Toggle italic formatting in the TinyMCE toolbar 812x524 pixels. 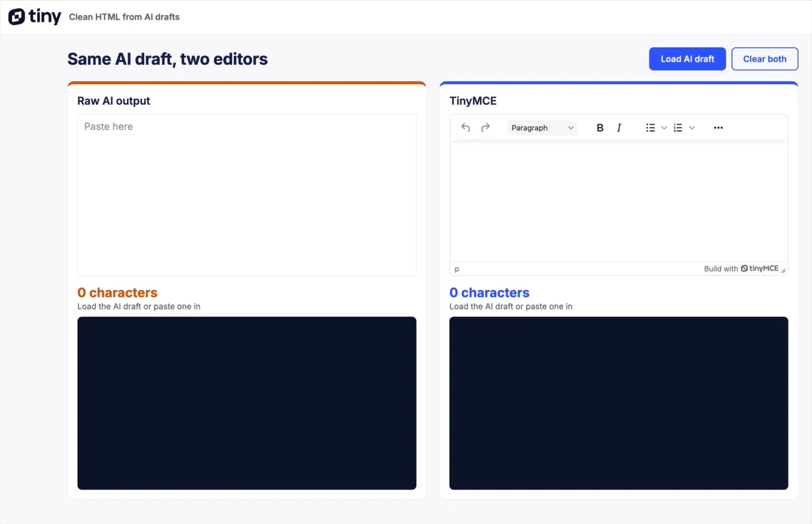tap(618, 128)
